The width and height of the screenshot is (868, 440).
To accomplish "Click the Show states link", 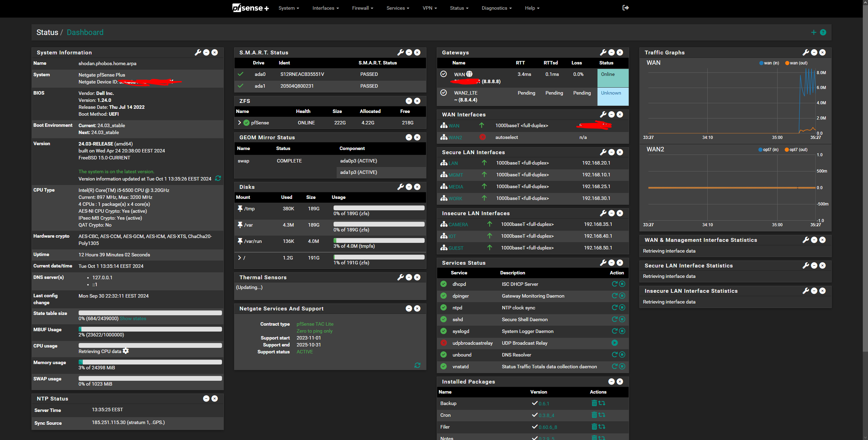I will click(133, 319).
